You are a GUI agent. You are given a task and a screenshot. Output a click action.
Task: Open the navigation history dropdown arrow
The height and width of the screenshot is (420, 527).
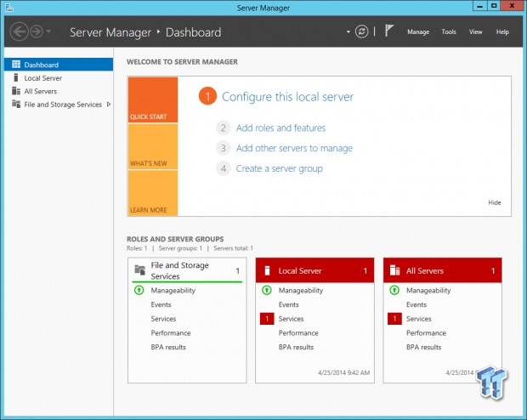point(48,31)
